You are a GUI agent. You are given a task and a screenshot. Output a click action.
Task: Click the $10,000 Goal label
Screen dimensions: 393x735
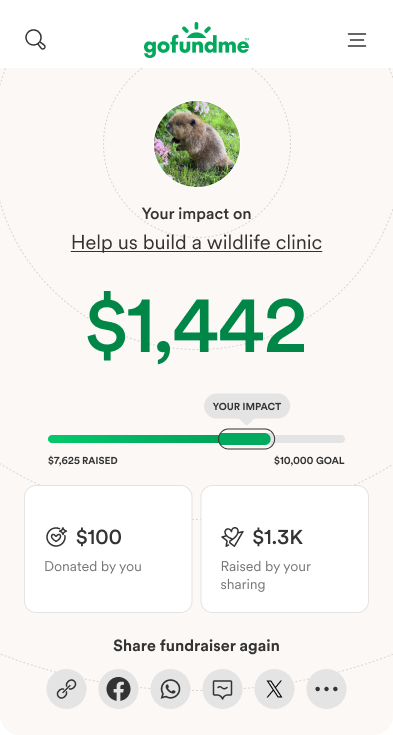(x=309, y=461)
